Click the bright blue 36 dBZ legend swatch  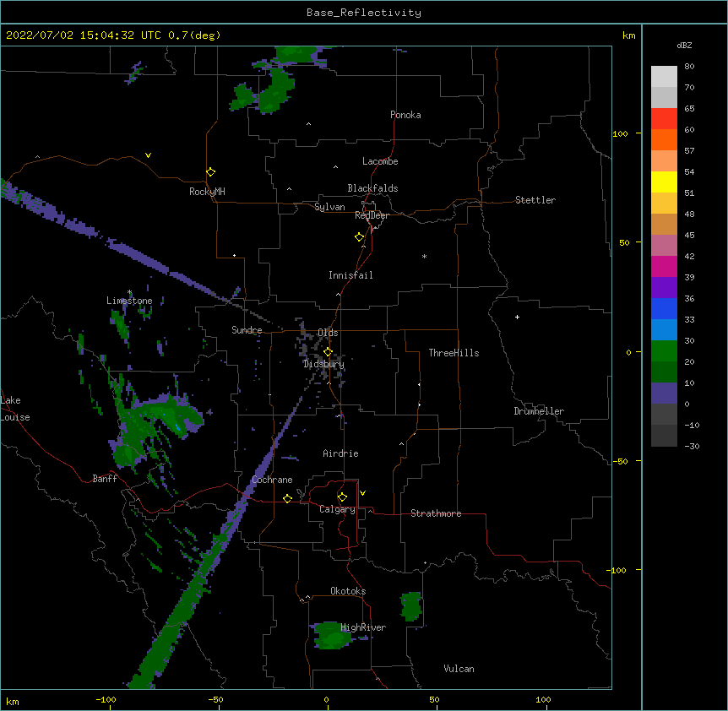664,308
